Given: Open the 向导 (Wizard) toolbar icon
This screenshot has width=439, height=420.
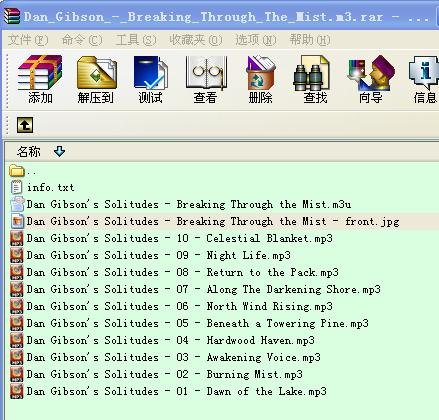Looking at the screenshot, I should 371,73.
